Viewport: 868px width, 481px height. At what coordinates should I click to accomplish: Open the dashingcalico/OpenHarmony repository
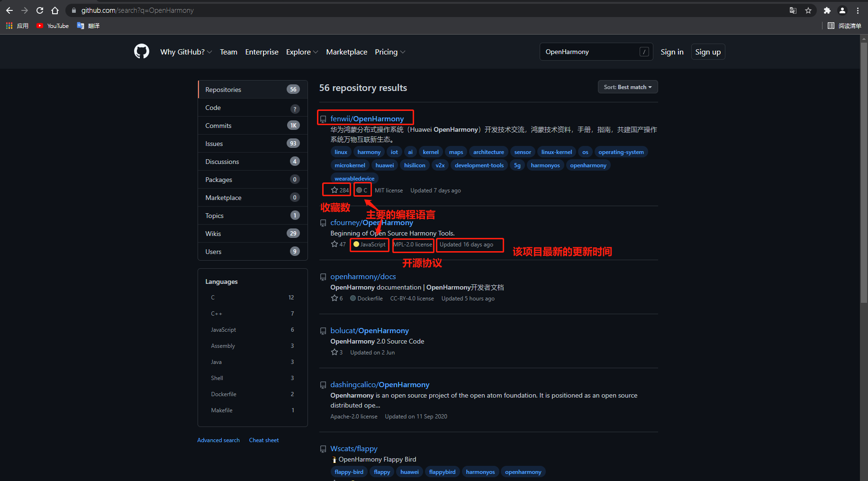(380, 384)
